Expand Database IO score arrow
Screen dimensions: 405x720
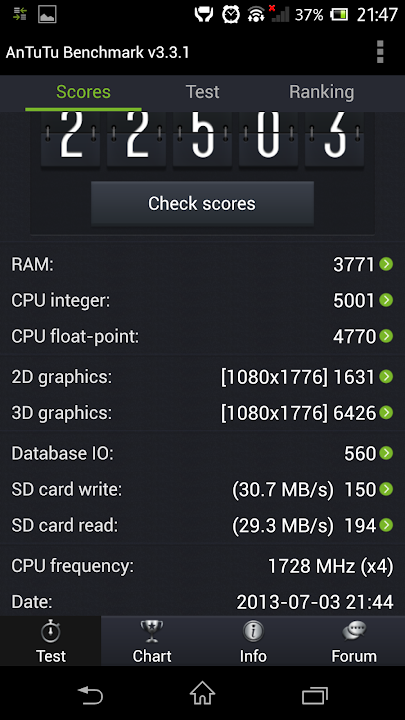pyautogui.click(x=386, y=453)
